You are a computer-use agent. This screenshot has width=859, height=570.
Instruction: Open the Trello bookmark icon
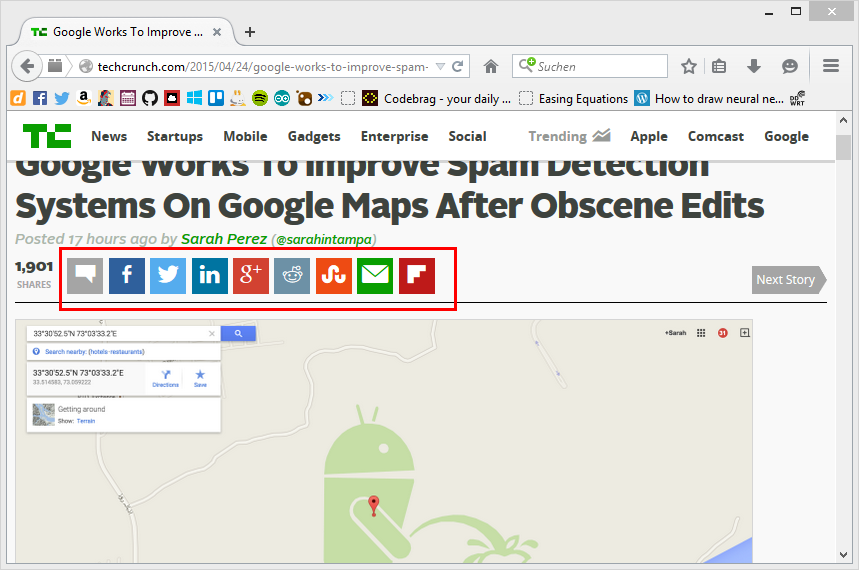pyautogui.click(x=216, y=99)
